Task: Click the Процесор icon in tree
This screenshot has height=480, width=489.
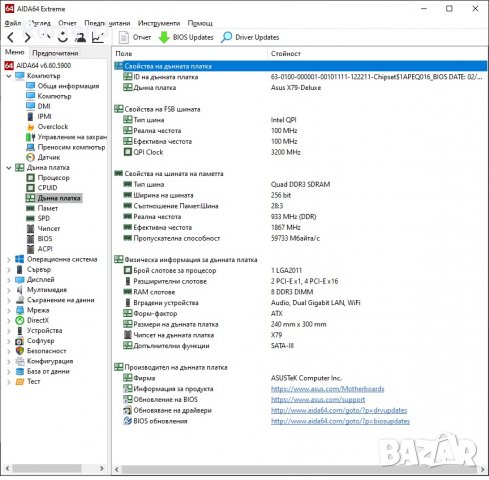Action: [30, 178]
